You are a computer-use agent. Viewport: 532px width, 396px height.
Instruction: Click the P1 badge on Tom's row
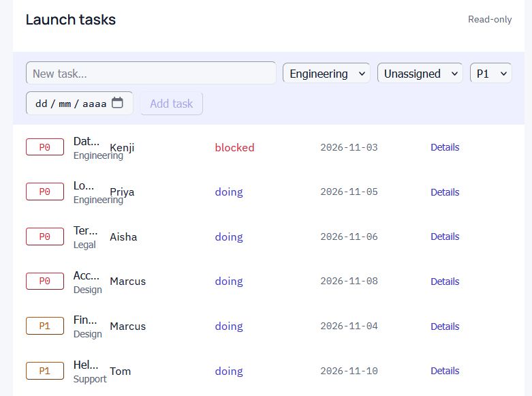(45, 371)
